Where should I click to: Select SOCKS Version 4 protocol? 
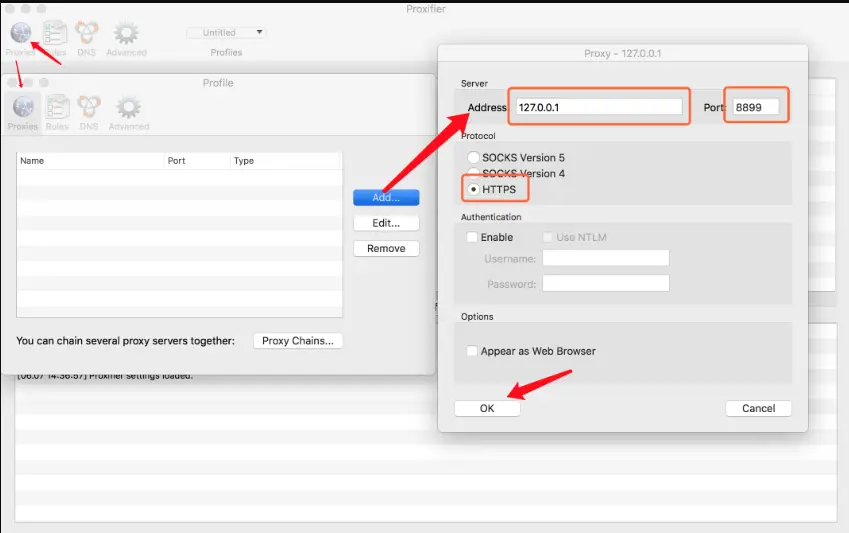(473, 173)
